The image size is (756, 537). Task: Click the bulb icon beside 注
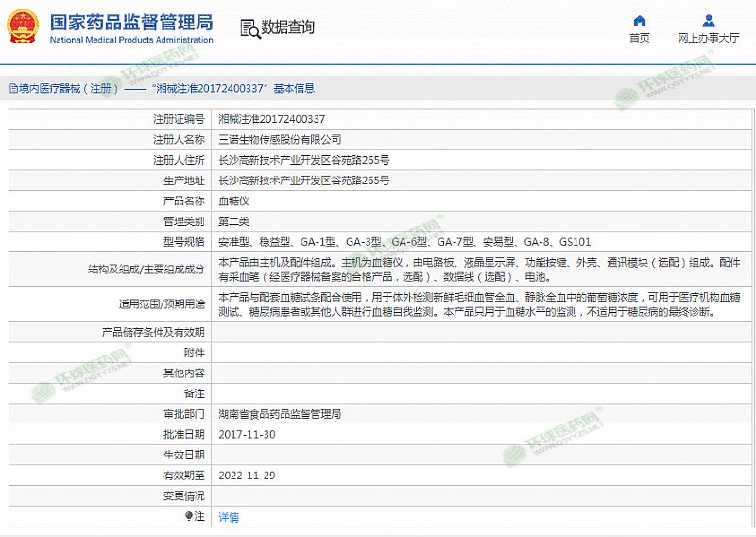[188, 516]
